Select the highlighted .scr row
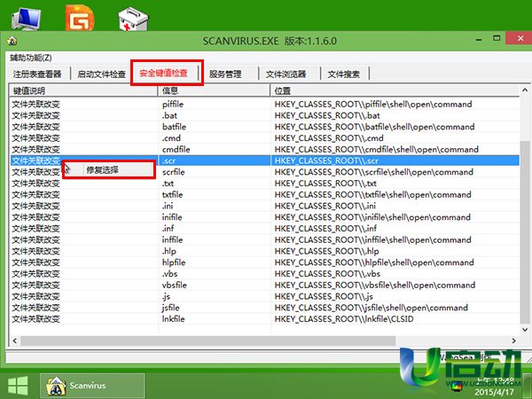Image resolution: width=532 pixels, height=399 pixels. (x=264, y=160)
